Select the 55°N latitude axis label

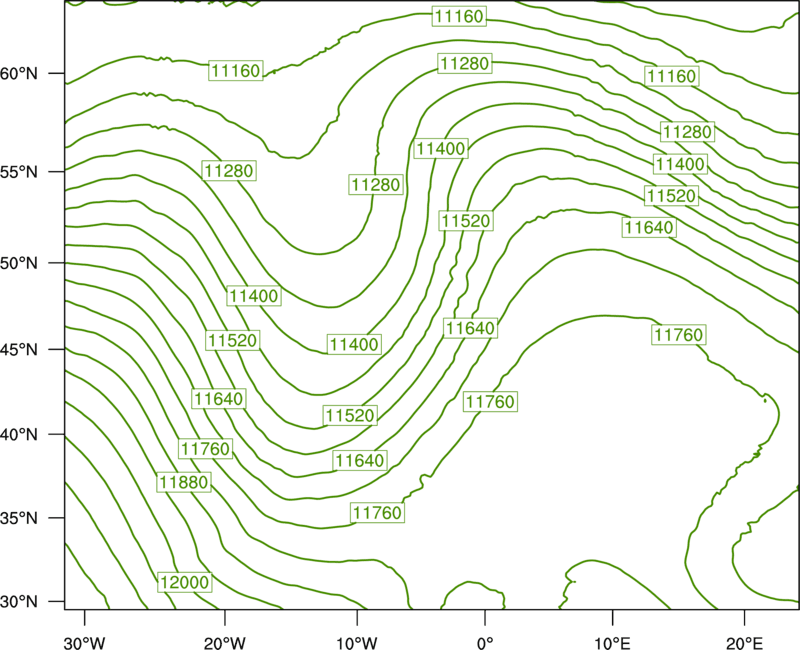(19, 172)
